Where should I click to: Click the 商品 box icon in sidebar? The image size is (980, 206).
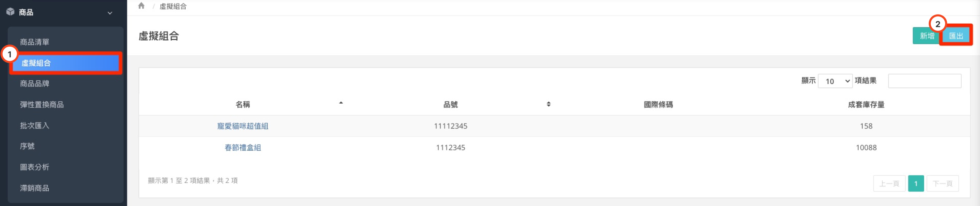(x=10, y=12)
